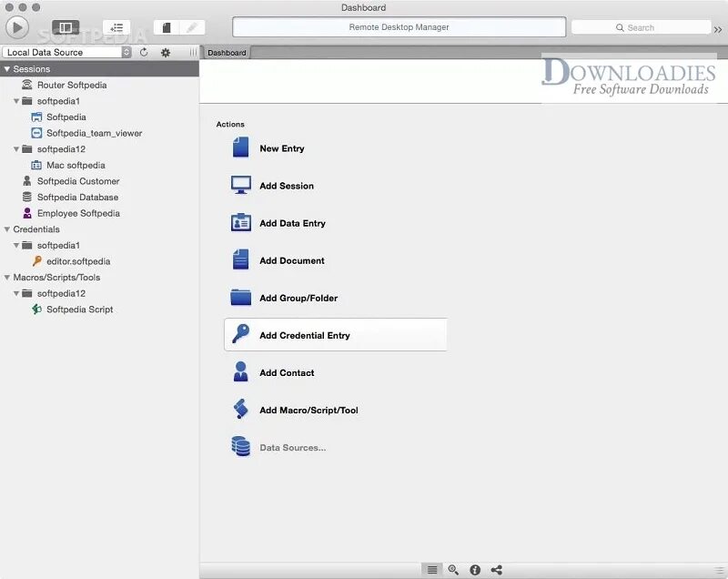Click Mac softpedia data entry icon
Image resolution: width=728 pixels, height=579 pixels.
tap(36, 166)
